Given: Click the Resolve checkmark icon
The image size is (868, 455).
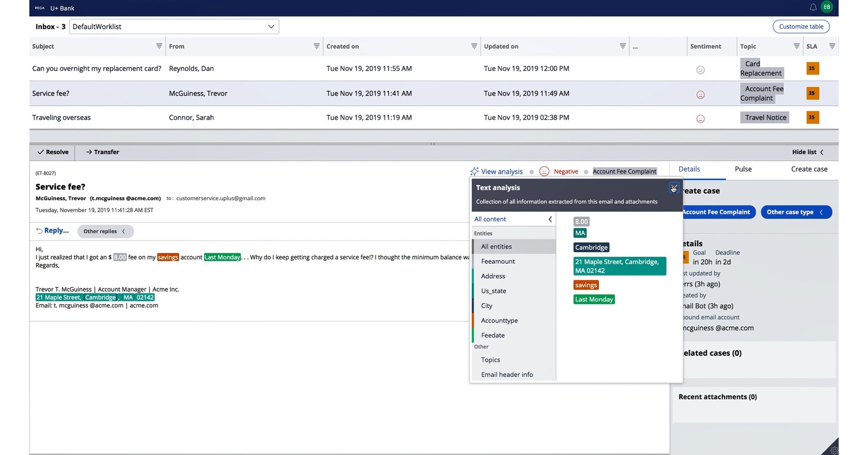Looking at the screenshot, I should coord(41,152).
